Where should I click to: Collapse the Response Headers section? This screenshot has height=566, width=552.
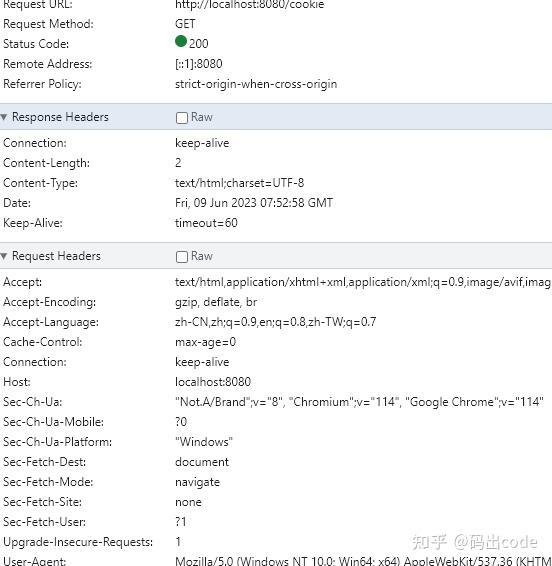click(4, 117)
